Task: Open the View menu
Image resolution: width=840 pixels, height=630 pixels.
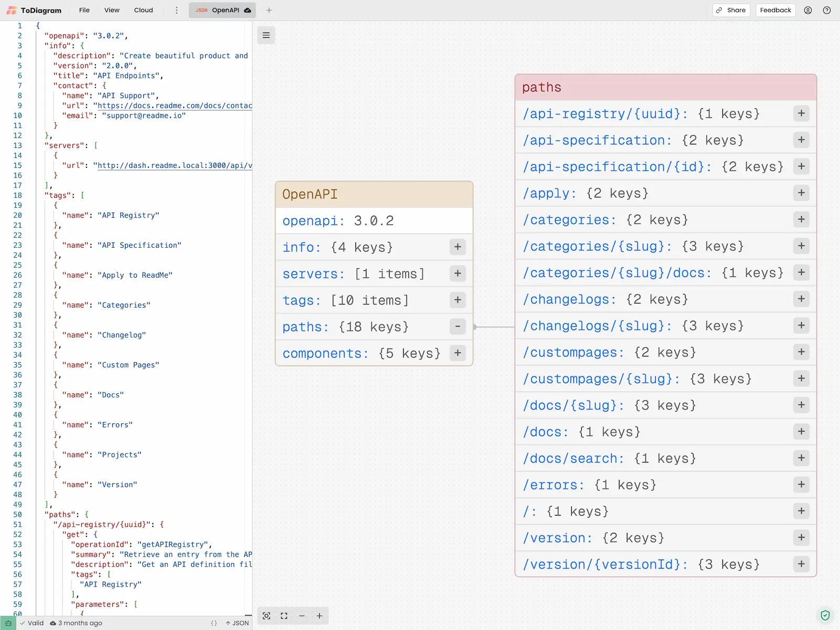Action: 112,10
